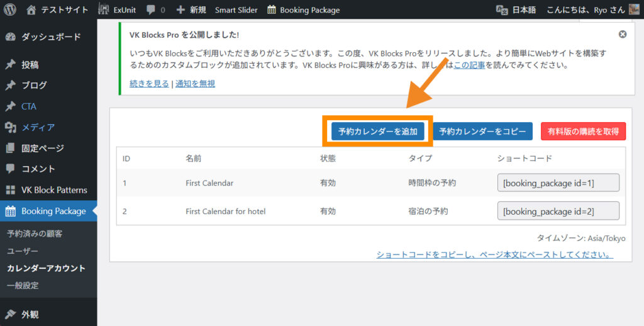Image resolution: width=644 pixels, height=326 pixels.
Task: Go to 固定ページ in sidebar
Action: 42,149
